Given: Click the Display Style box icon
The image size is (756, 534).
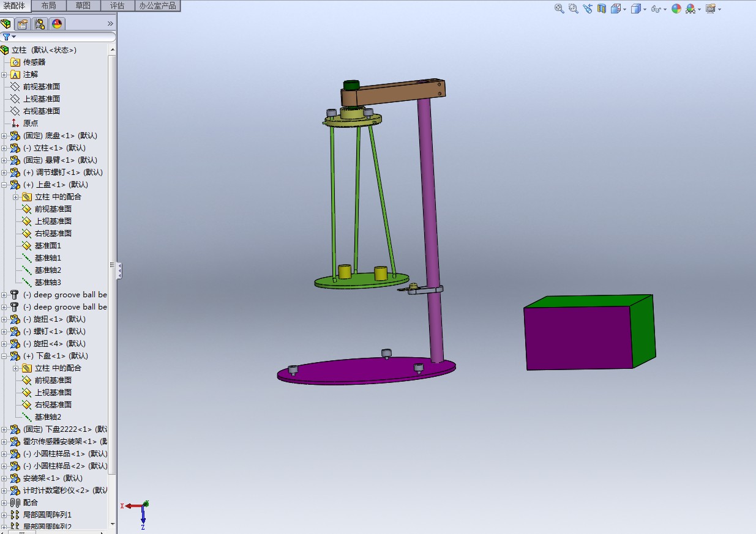Looking at the screenshot, I should pyautogui.click(x=636, y=9).
